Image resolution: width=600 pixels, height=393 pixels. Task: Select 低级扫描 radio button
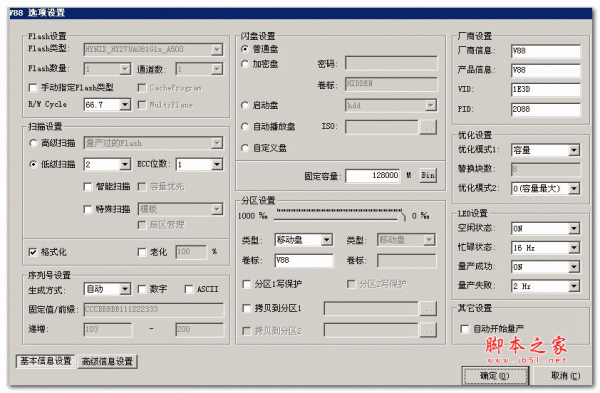click(33, 164)
